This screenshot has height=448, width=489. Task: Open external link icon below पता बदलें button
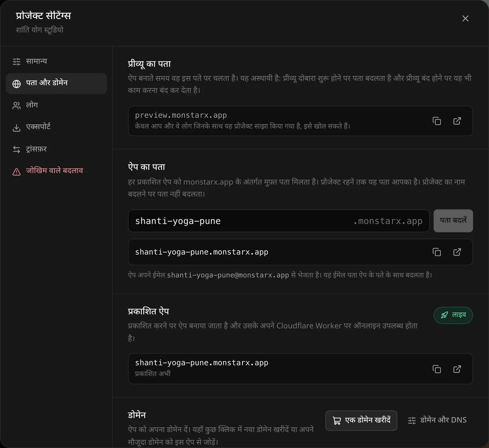(x=457, y=252)
